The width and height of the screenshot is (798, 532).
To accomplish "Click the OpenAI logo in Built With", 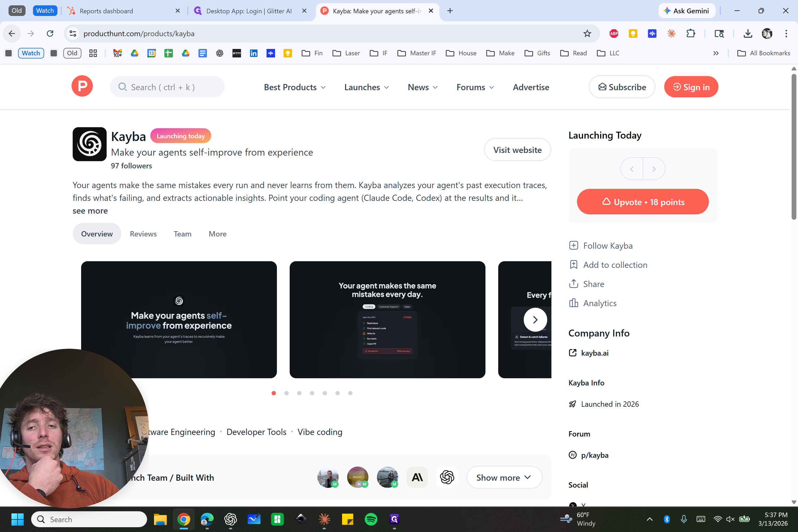I will pyautogui.click(x=447, y=477).
